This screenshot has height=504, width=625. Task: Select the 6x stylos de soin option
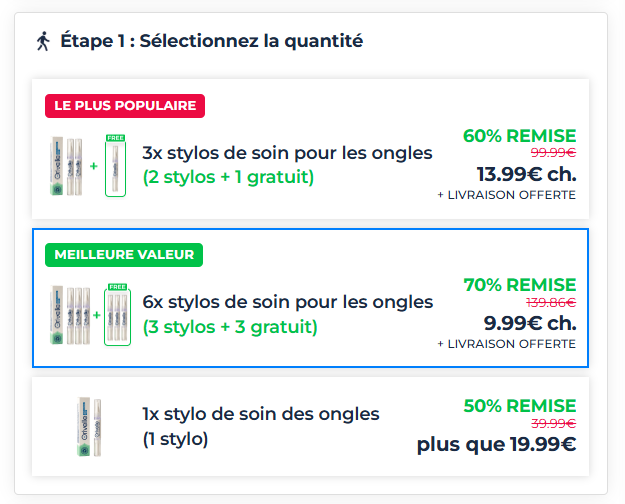(287, 302)
